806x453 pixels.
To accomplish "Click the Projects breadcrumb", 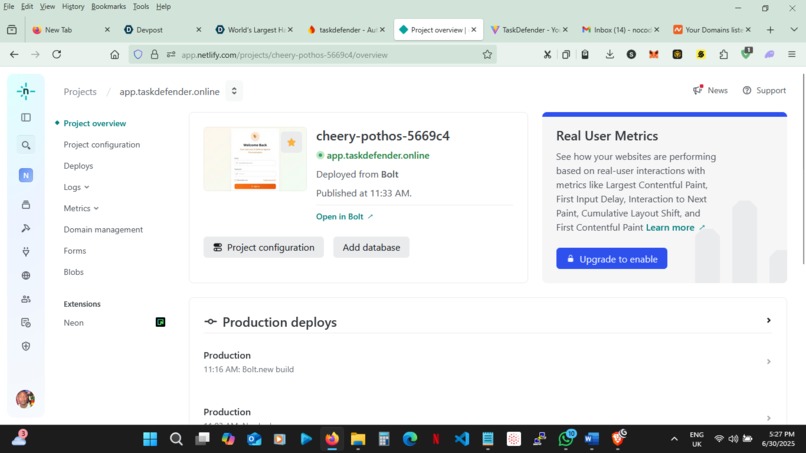I will [80, 92].
